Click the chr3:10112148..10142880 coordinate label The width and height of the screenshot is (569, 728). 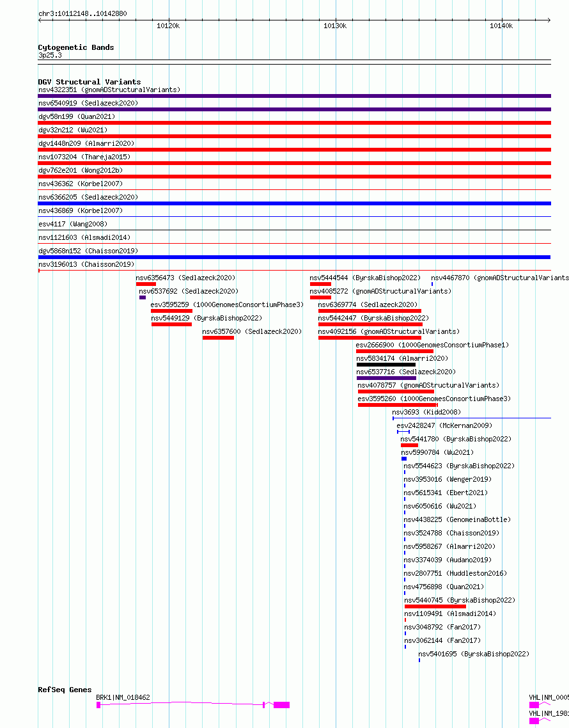pos(82,14)
